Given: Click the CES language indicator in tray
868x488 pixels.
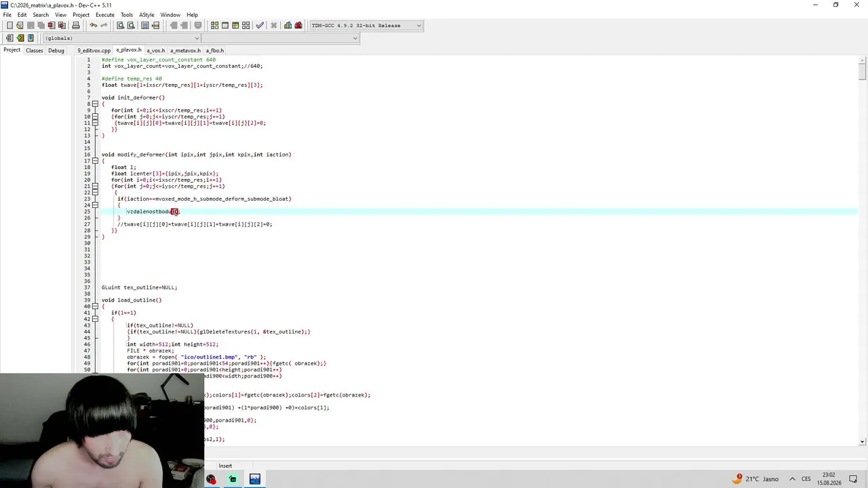Looking at the screenshot, I should (x=806, y=479).
